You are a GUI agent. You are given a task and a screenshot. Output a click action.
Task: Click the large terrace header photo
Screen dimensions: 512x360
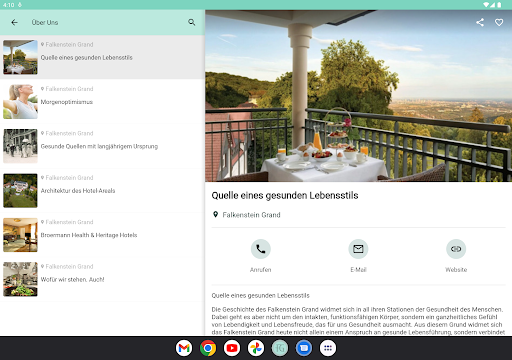pyautogui.click(x=358, y=96)
